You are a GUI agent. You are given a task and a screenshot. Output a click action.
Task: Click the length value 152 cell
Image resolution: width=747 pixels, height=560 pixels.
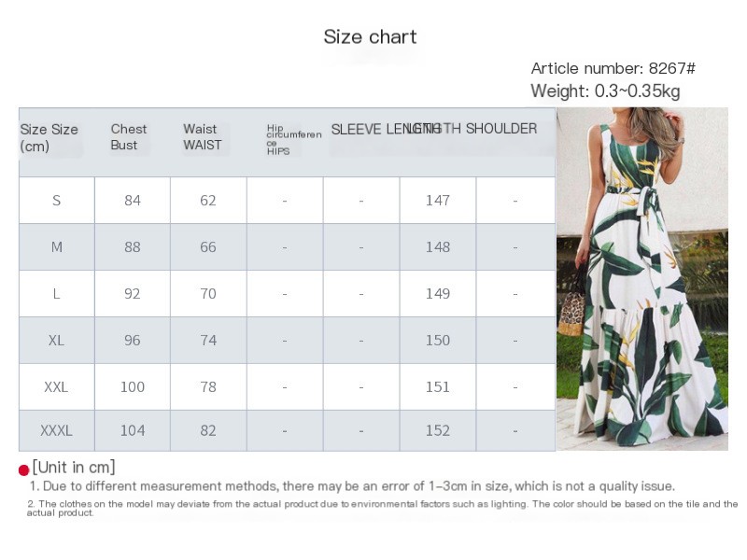(x=438, y=430)
